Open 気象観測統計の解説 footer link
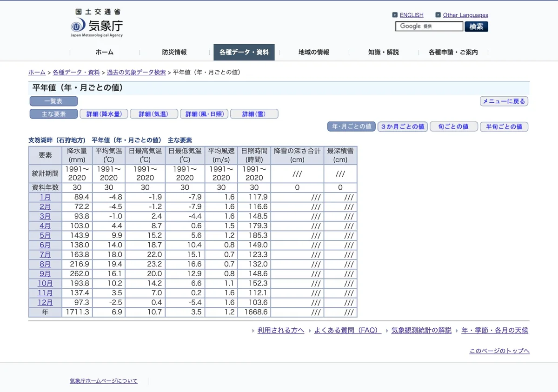 click(421, 330)
